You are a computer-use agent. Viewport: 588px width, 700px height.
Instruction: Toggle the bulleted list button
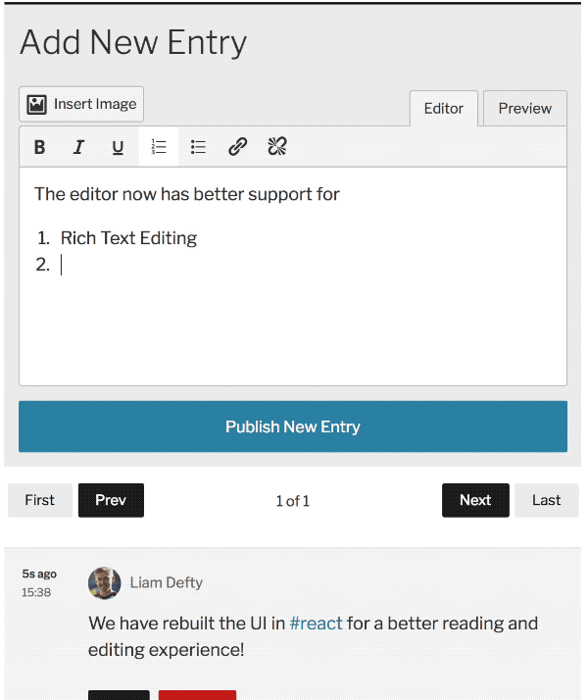click(x=198, y=147)
